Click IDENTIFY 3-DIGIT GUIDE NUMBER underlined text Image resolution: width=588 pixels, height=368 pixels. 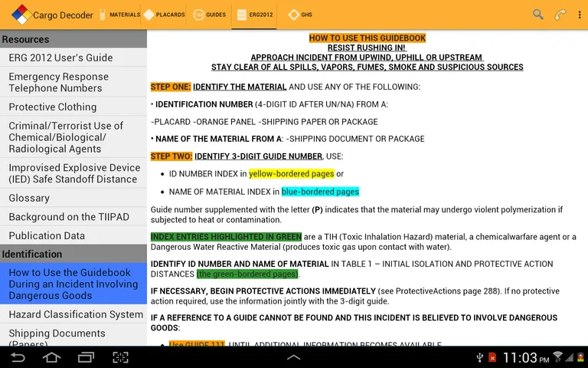pyautogui.click(x=258, y=156)
